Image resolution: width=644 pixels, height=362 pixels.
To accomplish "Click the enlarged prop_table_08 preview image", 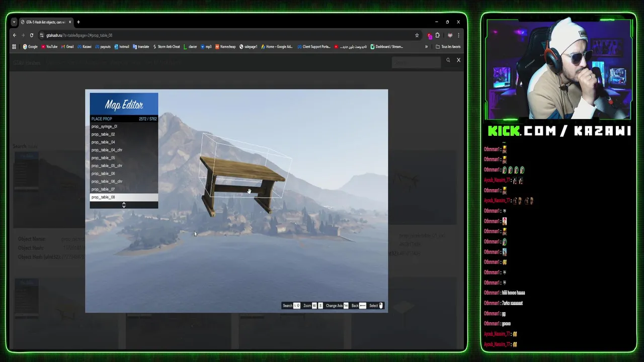I will click(236, 201).
